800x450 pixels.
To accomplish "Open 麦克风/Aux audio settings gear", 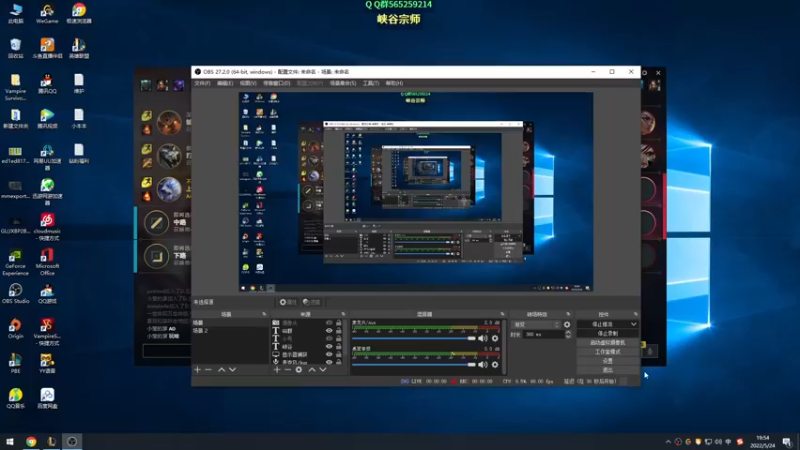I will click(x=495, y=338).
